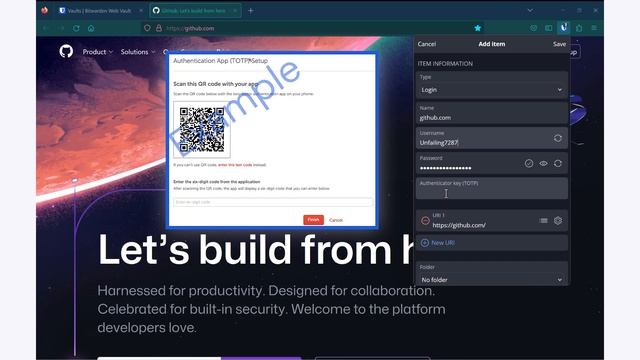Open the Bitwarden extension icon
The height and width of the screenshot is (360, 640).
(564, 28)
